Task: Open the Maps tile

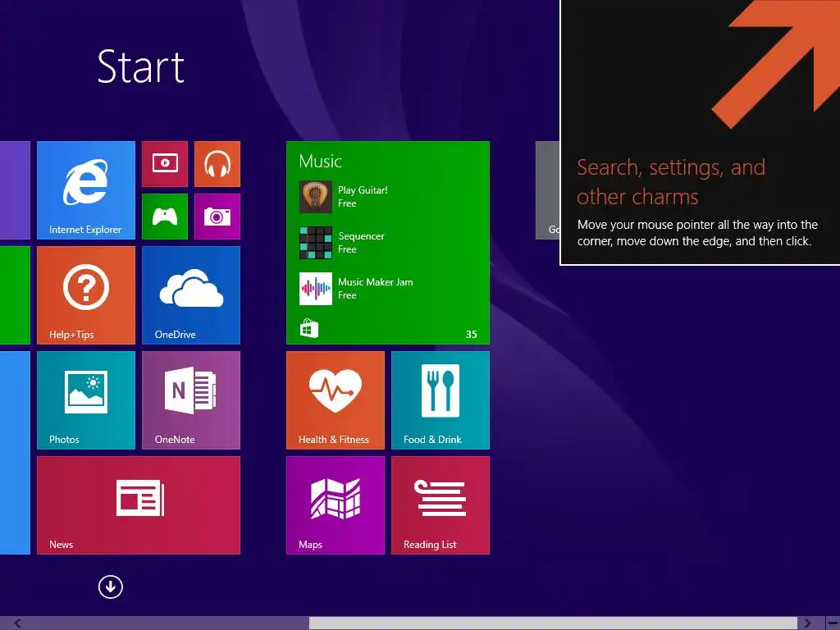Action: pos(336,505)
